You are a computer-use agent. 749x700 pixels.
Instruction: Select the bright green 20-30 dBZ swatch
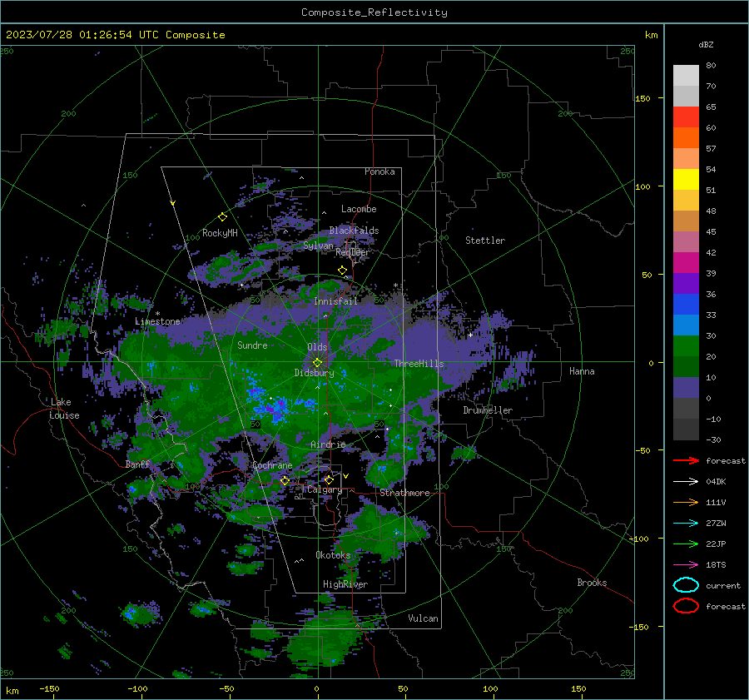click(686, 346)
